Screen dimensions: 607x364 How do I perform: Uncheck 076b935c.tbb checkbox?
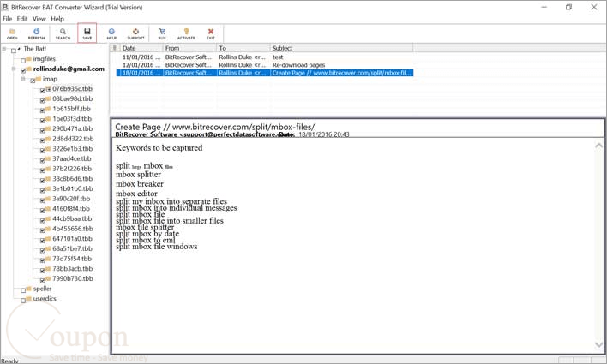coord(43,91)
